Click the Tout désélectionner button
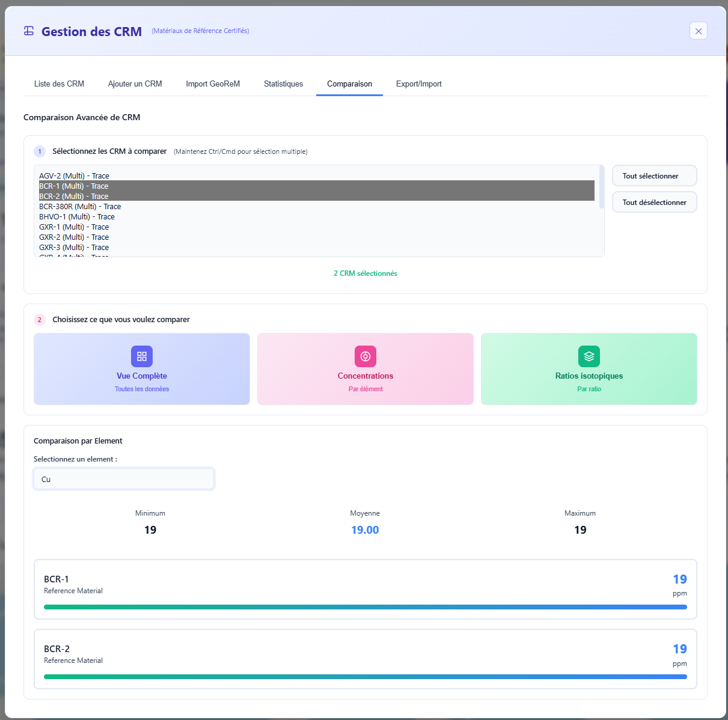Image resolution: width=728 pixels, height=720 pixels. pos(654,202)
